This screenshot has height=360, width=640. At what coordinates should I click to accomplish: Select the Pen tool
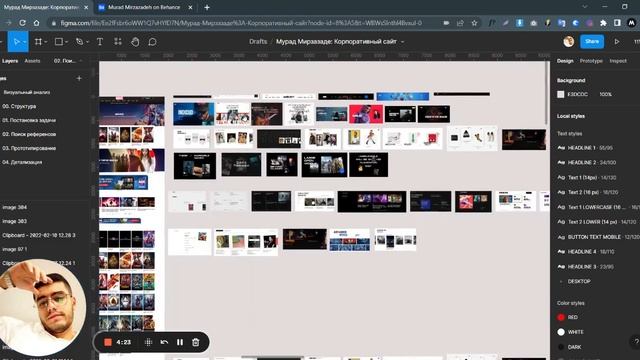80,42
